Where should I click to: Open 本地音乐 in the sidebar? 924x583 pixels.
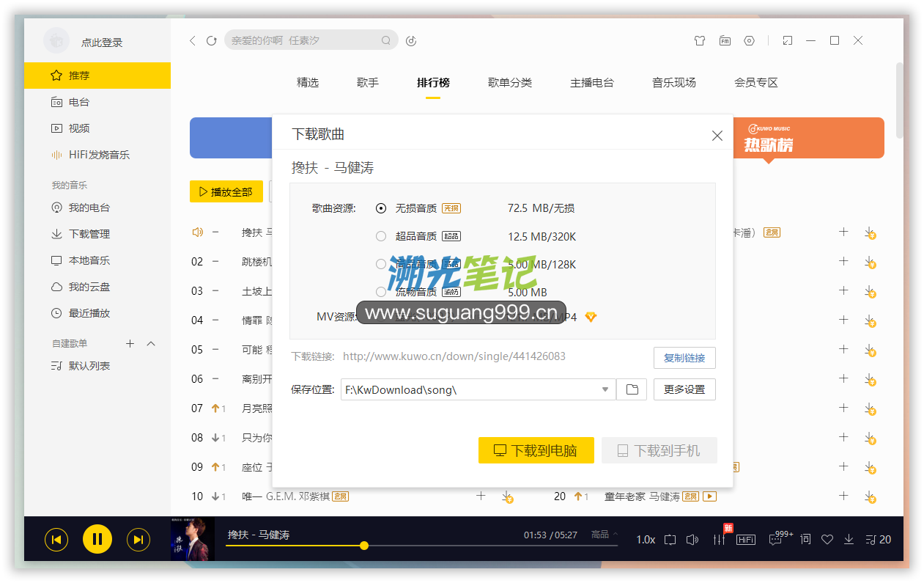pyautogui.click(x=97, y=260)
